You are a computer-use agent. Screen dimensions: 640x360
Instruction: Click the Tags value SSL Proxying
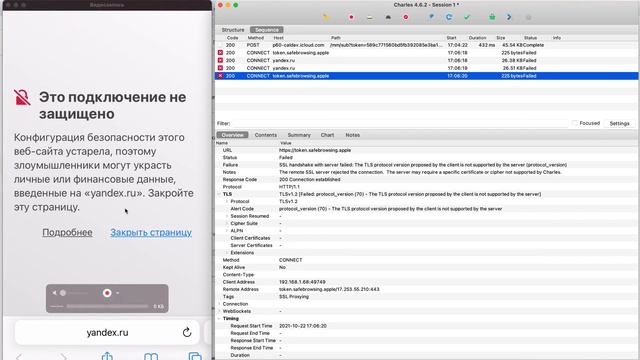click(x=293, y=297)
